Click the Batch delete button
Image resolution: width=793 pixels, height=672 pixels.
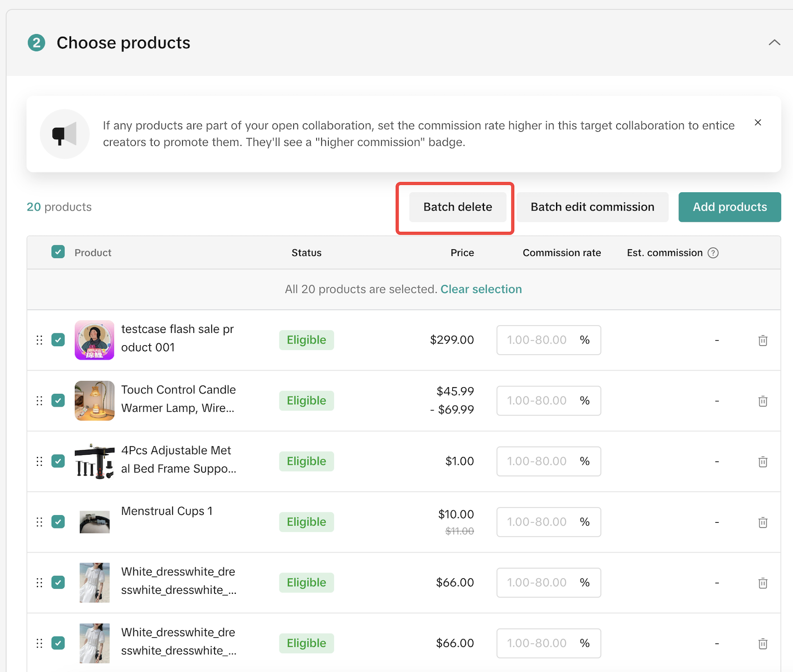tap(457, 207)
